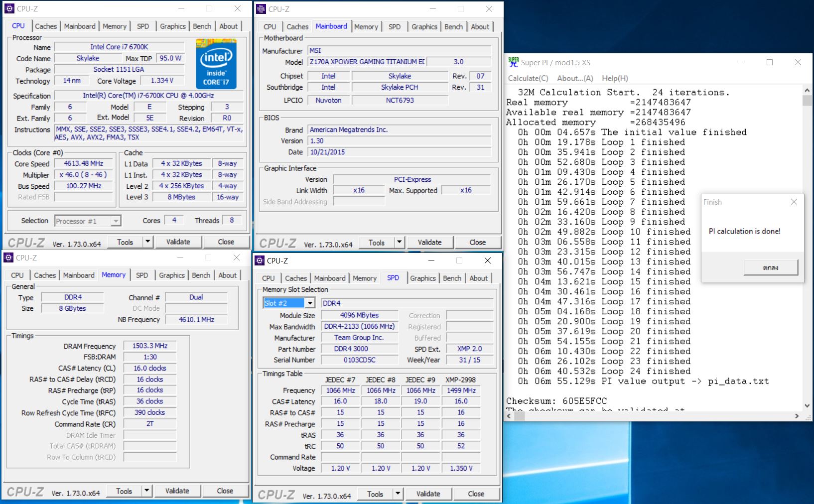The width and height of the screenshot is (814, 504).
Task: Click CPU-Z app icon in the SPD tab window
Action: pos(260,260)
